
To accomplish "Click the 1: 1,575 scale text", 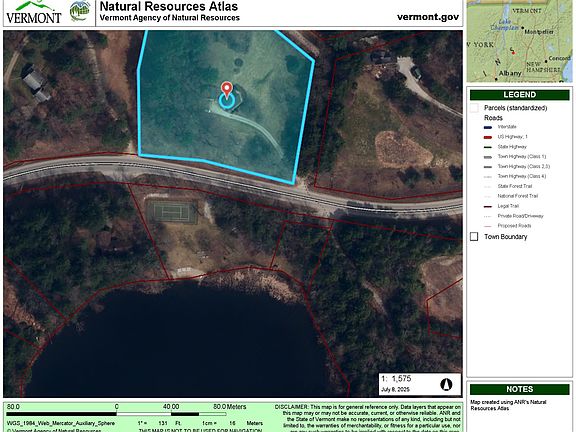I will [x=396, y=379].
